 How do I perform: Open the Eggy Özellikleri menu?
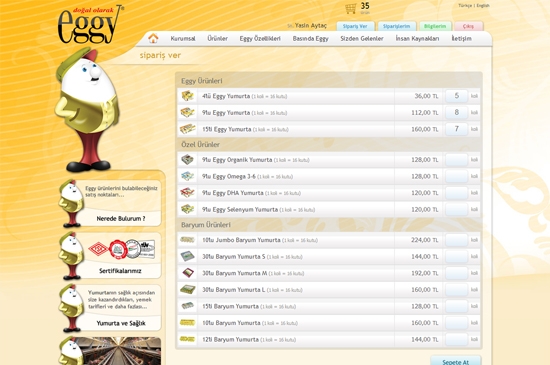(x=260, y=39)
